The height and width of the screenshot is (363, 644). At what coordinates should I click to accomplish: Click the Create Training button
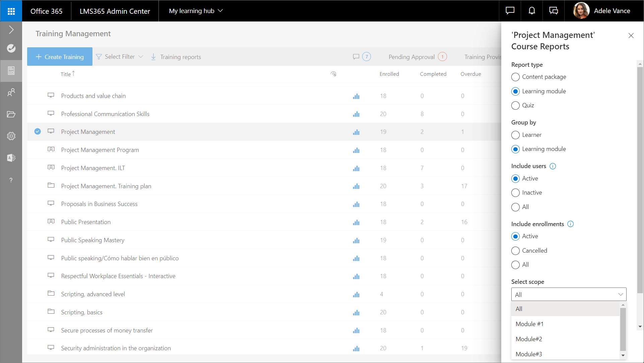(60, 57)
